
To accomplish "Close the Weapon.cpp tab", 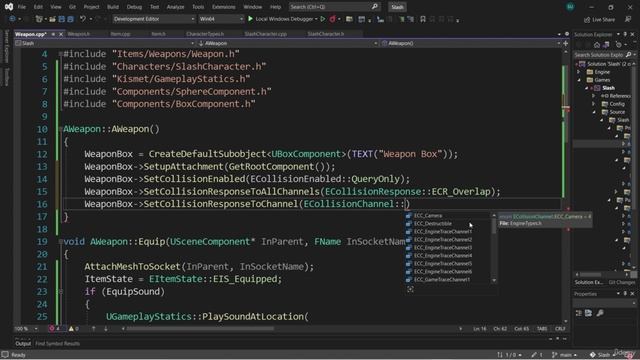I will pos(61,34).
